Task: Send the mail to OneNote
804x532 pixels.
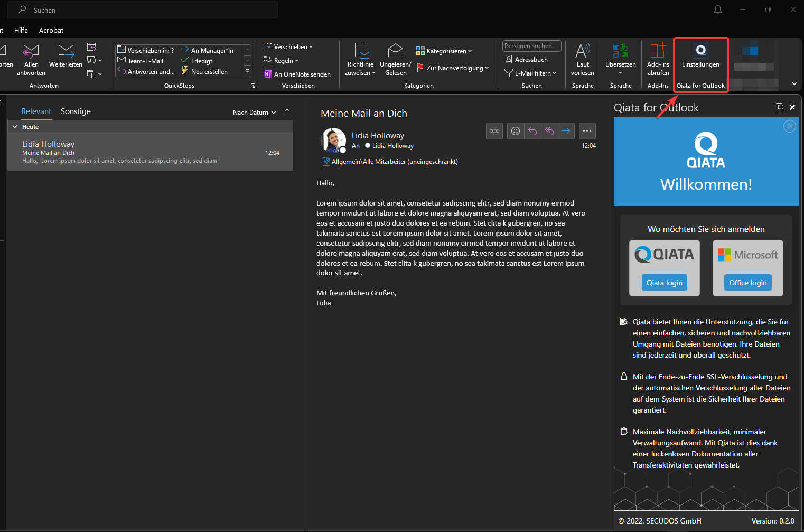Action: point(297,74)
